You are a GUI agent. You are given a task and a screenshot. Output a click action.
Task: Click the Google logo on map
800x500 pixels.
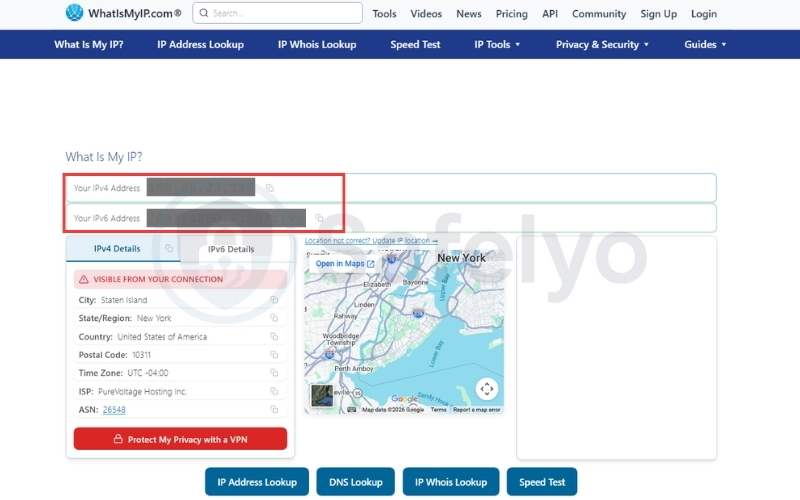404,399
